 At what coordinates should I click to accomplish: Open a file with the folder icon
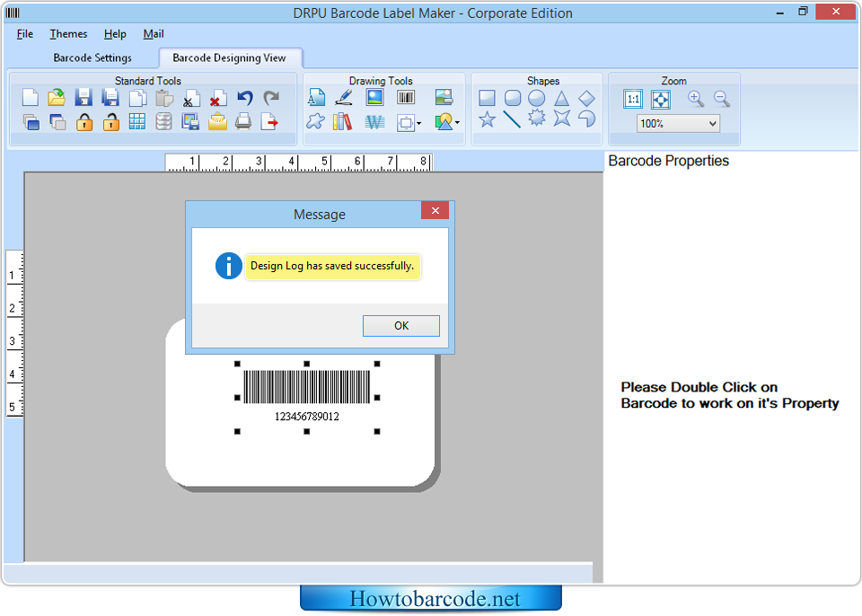coord(57,97)
